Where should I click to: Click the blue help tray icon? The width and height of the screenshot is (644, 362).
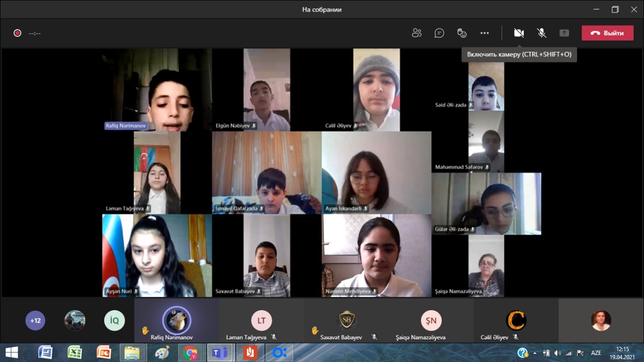point(523,353)
